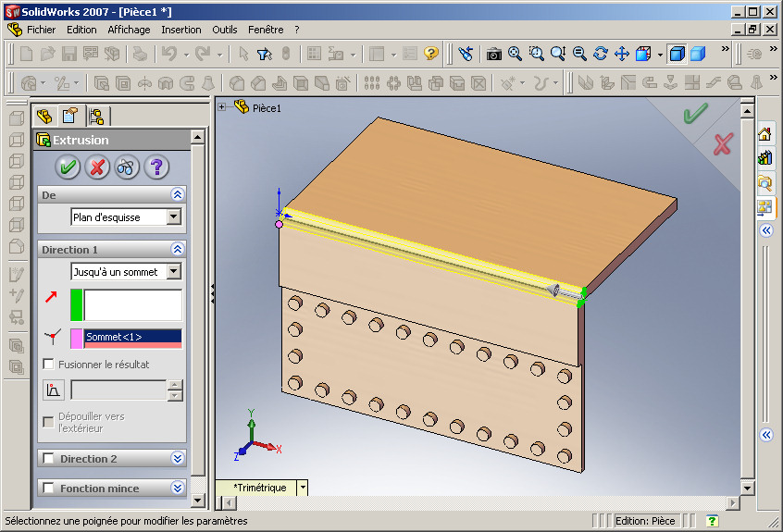Click the status bar help question icon

[x=712, y=521]
